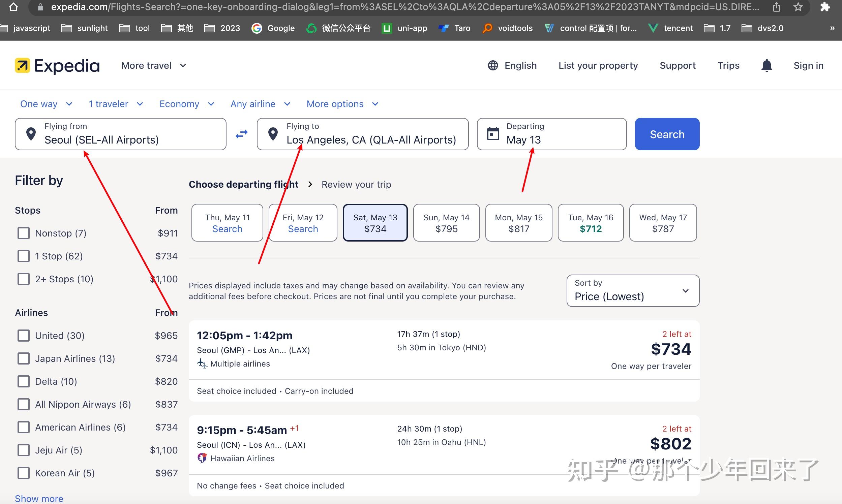Select the Tue, May 16 date tab
The image size is (842, 504).
[x=591, y=223]
